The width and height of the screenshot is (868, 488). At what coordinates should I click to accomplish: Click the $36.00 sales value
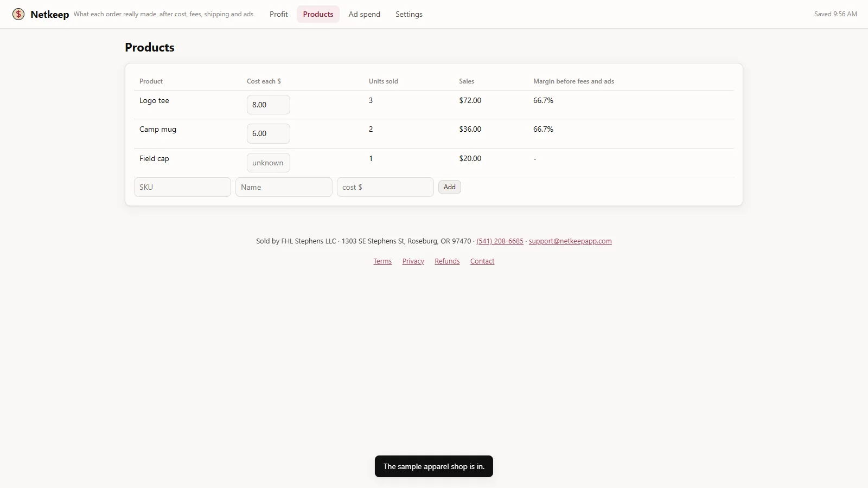coord(470,130)
